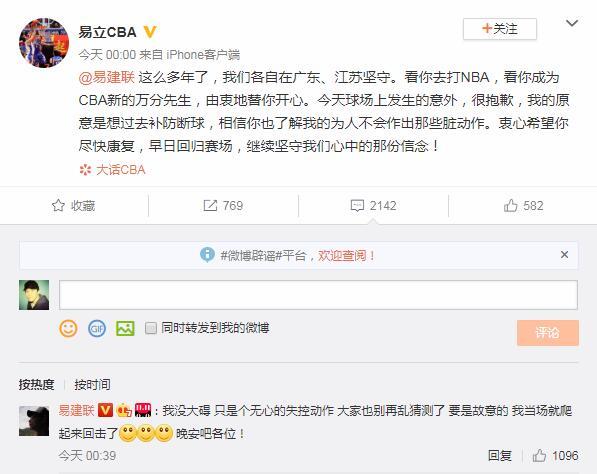Open the emoji picker smiley icon

tap(69, 329)
